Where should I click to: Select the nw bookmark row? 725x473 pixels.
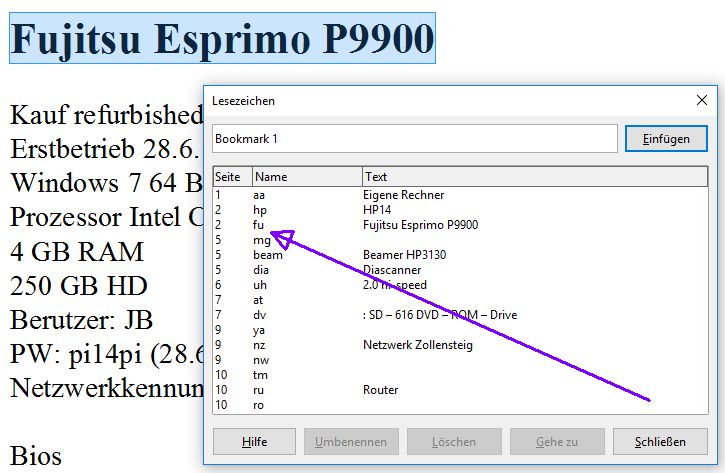point(461,360)
